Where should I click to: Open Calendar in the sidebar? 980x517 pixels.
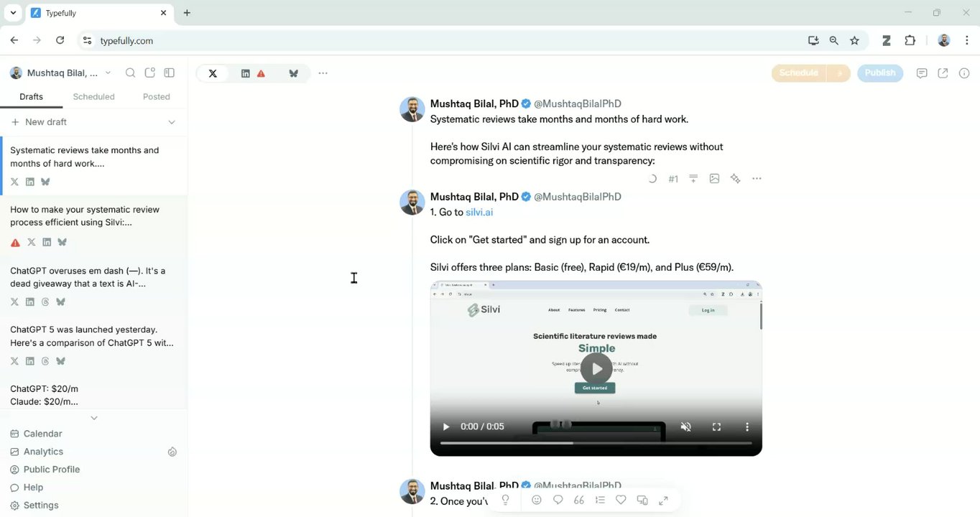[x=36, y=434]
